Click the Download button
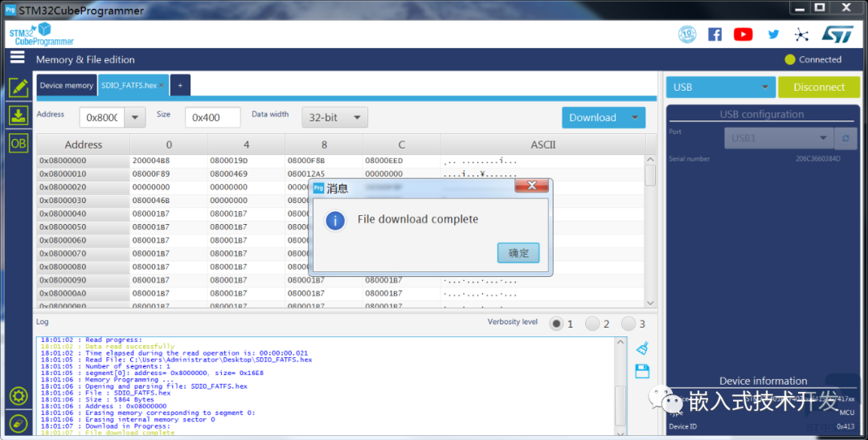The height and width of the screenshot is (440, 868). pyautogui.click(x=593, y=117)
